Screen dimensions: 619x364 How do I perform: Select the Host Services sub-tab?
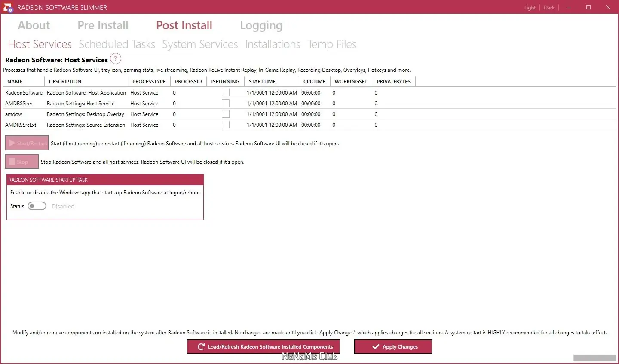click(40, 44)
